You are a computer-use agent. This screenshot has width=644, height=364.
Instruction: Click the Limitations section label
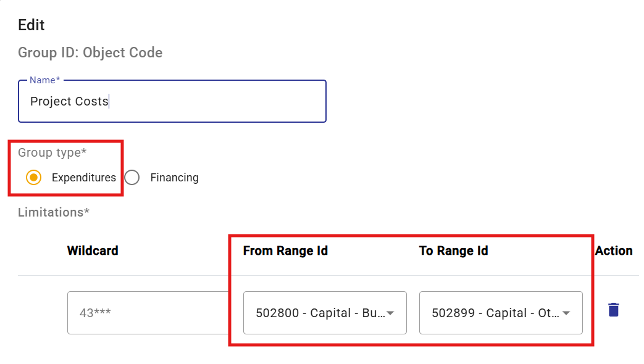pos(54,212)
